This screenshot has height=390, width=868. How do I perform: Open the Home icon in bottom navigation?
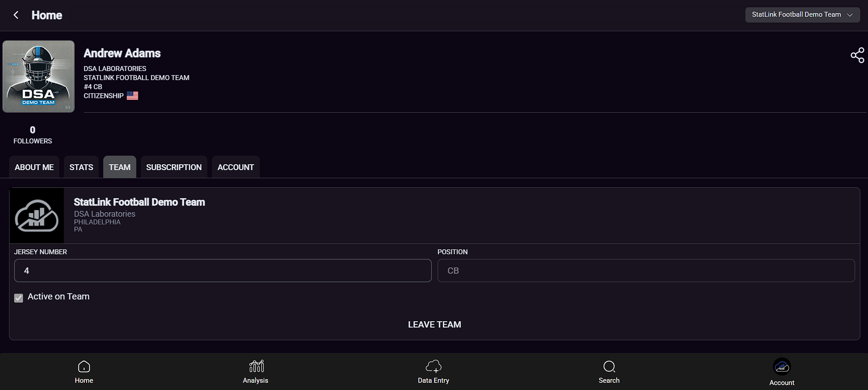[x=84, y=366]
